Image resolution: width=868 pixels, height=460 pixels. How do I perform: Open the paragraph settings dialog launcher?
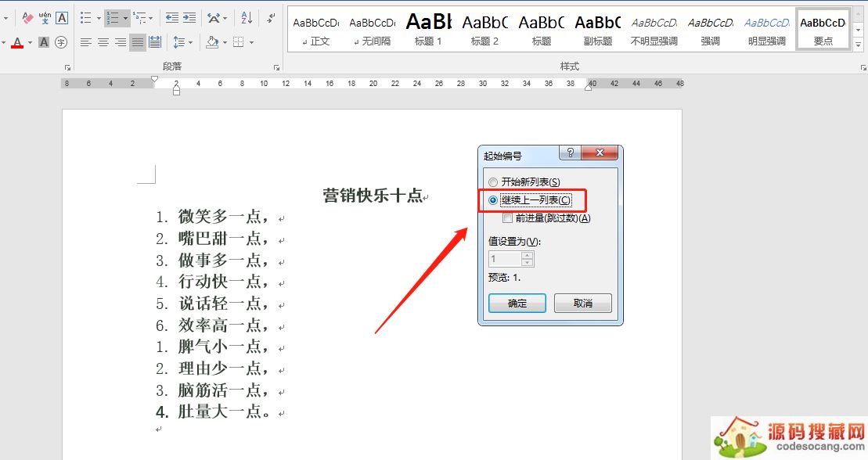pos(276,68)
